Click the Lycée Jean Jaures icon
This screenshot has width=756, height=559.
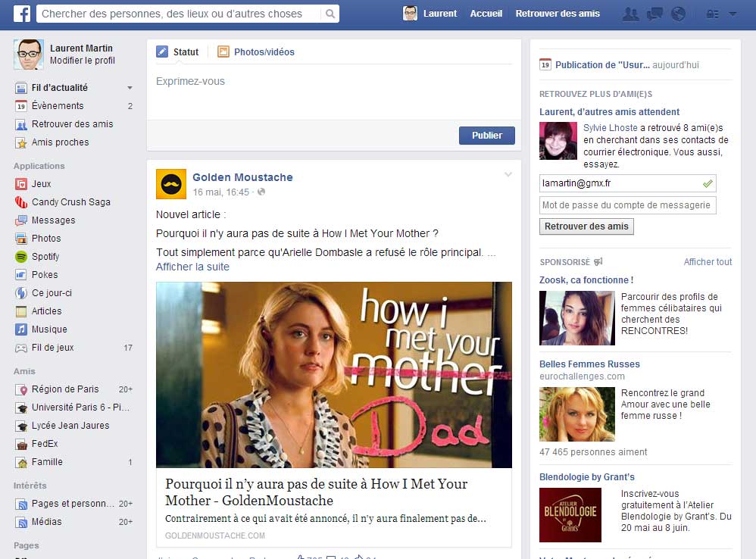point(21,426)
